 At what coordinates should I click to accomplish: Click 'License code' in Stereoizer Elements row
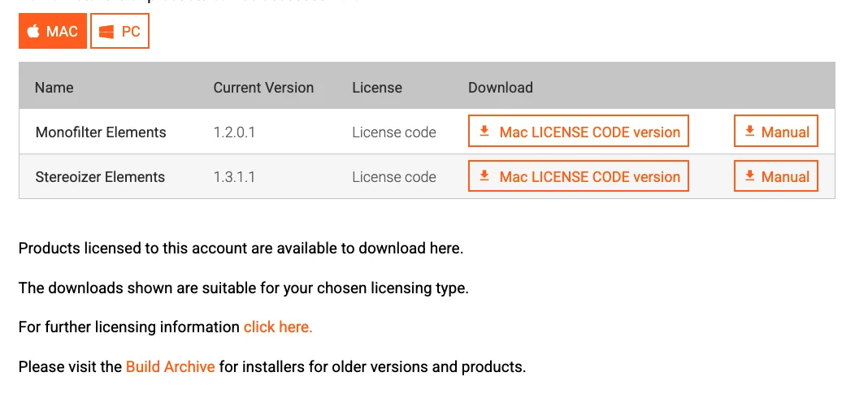pyautogui.click(x=394, y=177)
